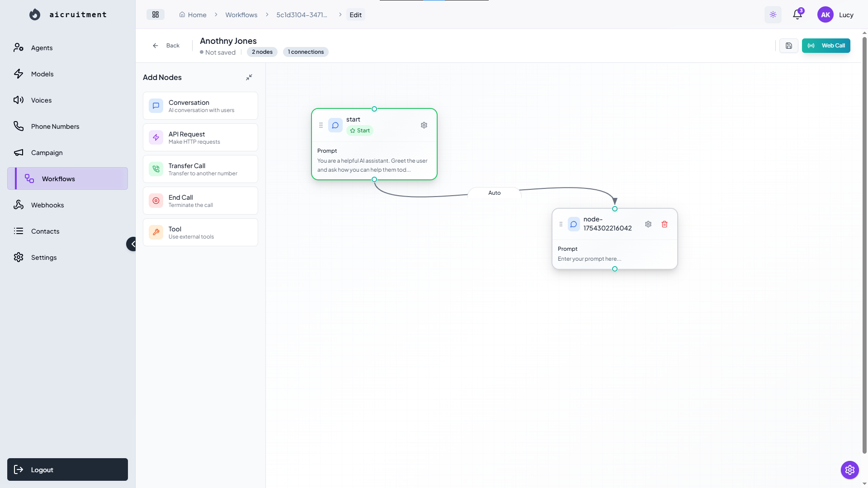Viewport: 868px width, 488px height.
Task: Click the Enter your prompt here placeholder
Action: point(590,259)
